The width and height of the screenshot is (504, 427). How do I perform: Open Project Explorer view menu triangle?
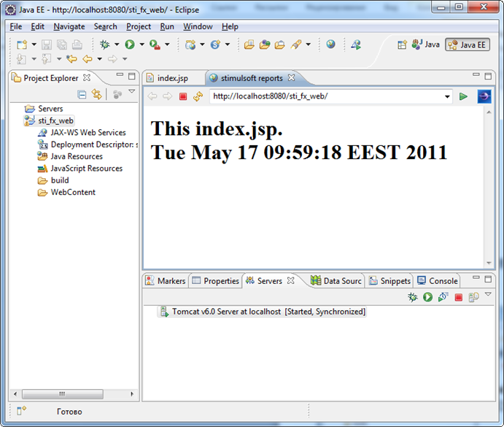pyautogui.click(x=132, y=93)
